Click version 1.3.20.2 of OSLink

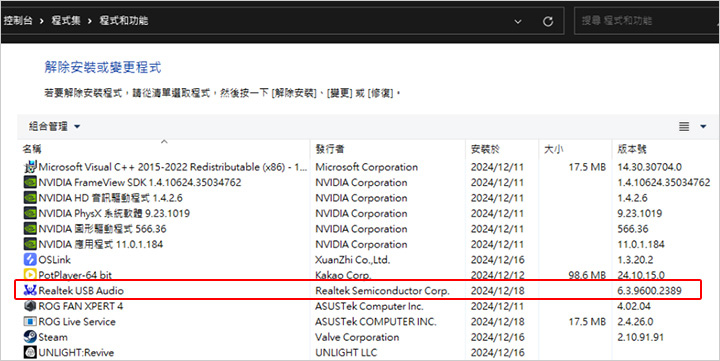click(x=635, y=259)
